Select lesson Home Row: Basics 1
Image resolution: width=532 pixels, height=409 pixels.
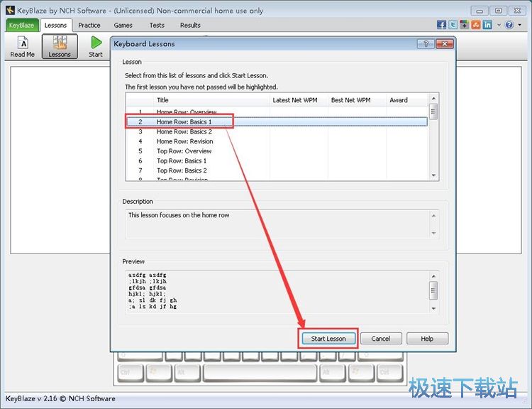tap(277, 121)
